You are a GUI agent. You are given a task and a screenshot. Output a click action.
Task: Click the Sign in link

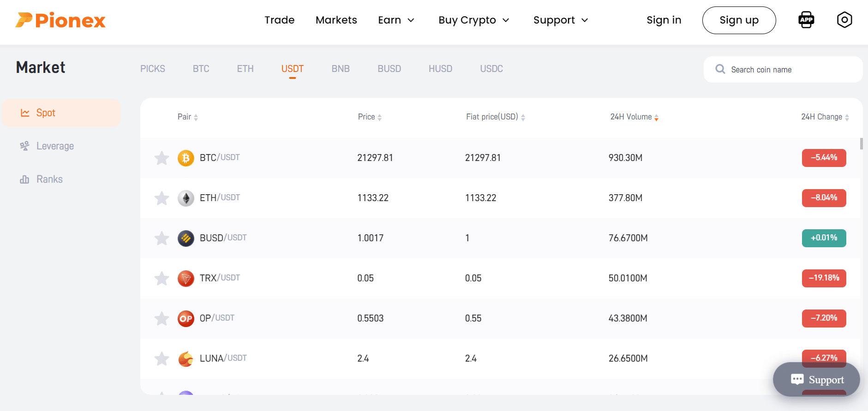[x=664, y=20]
